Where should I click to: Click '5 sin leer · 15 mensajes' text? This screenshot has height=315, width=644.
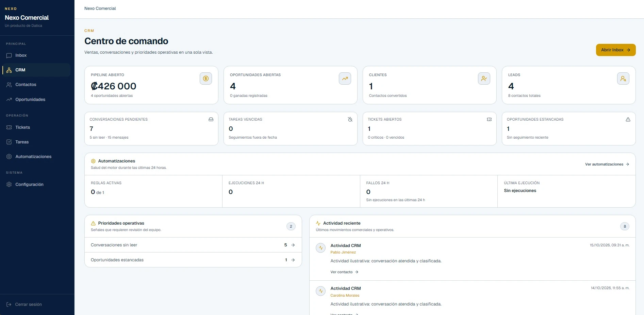(x=109, y=138)
